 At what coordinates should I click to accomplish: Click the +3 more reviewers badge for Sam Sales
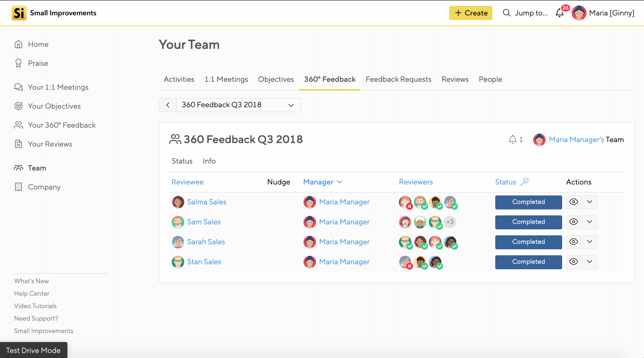click(450, 222)
